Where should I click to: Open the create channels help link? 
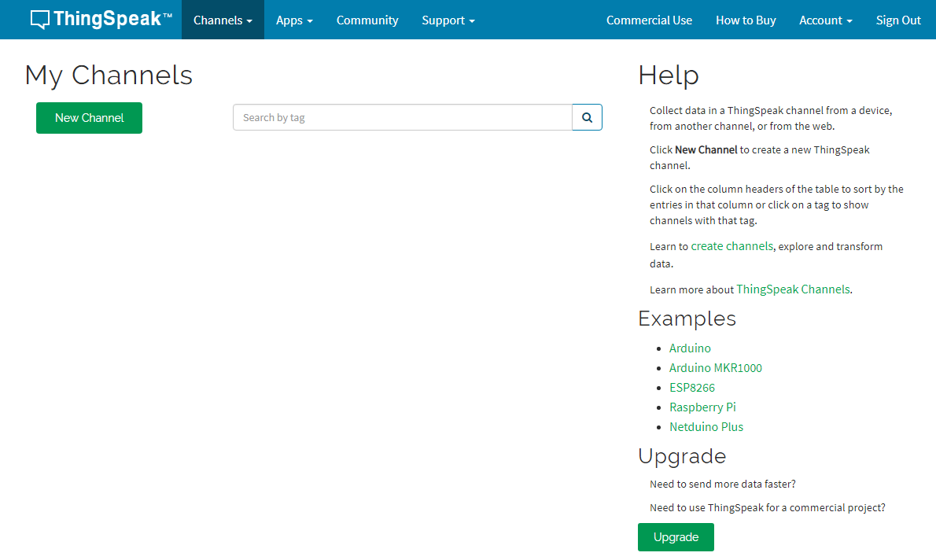tap(731, 246)
